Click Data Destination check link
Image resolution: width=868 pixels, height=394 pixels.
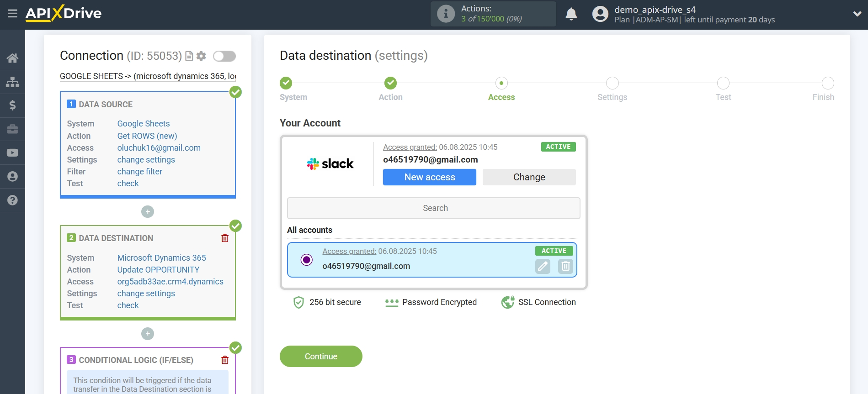pyautogui.click(x=128, y=305)
